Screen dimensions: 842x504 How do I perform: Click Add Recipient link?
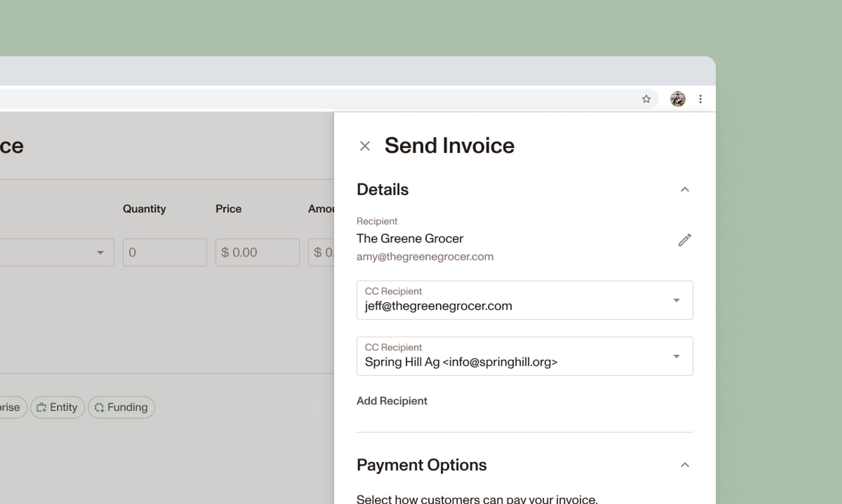pos(392,401)
